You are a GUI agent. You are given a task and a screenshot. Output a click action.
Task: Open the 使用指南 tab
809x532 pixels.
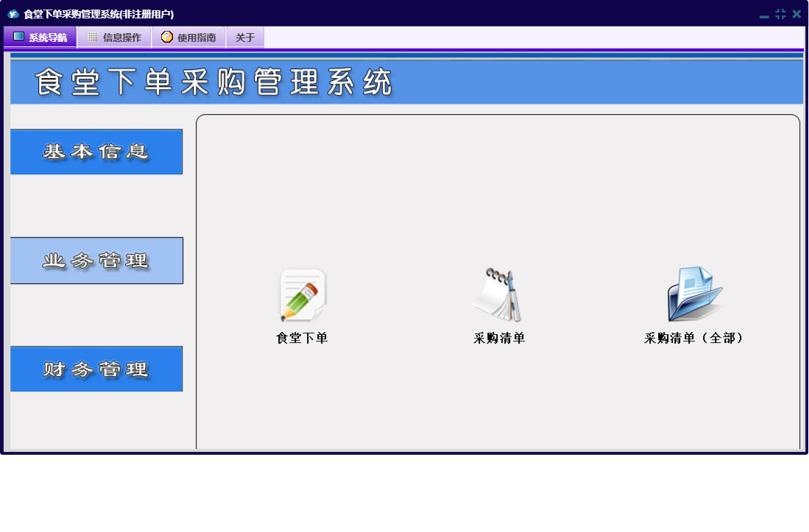click(x=189, y=37)
